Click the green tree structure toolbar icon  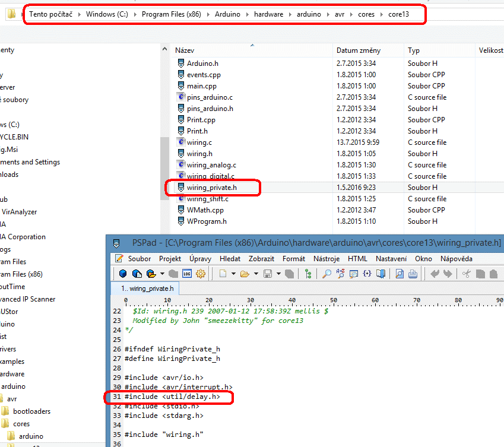click(x=308, y=274)
